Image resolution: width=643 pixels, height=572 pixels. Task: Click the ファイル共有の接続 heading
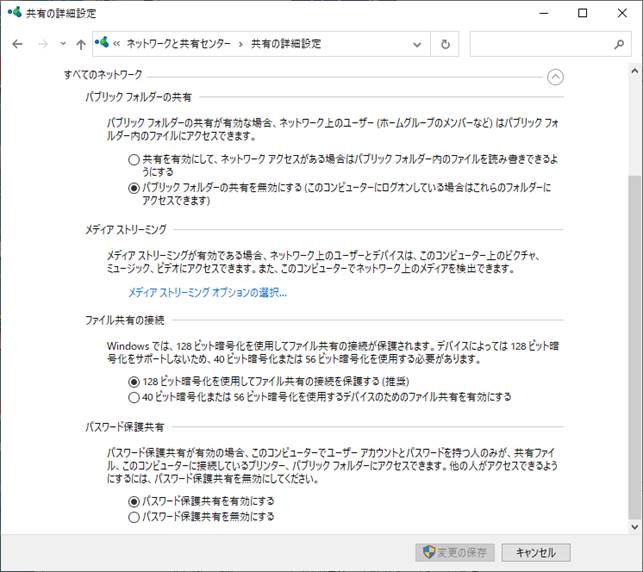[125, 320]
